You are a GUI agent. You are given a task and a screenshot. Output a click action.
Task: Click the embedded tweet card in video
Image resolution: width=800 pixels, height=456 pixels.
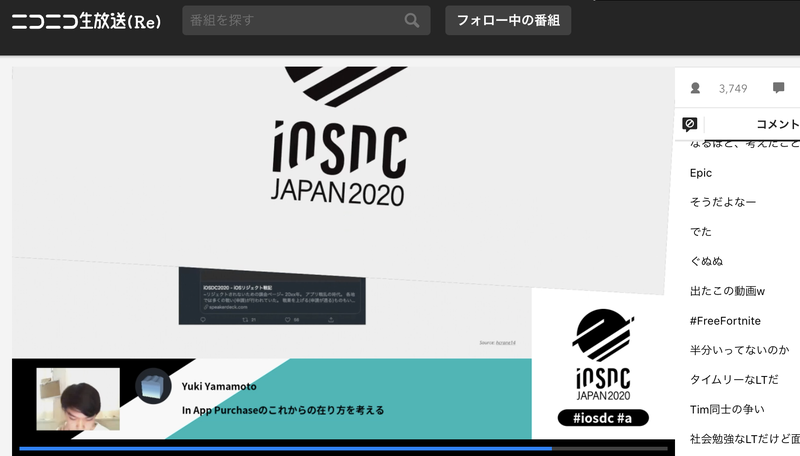pos(272,296)
